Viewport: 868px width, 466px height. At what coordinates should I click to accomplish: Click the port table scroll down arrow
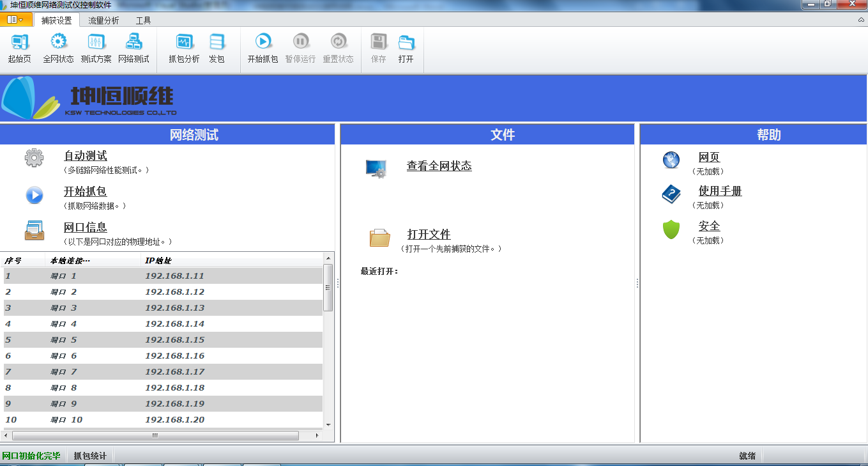coord(328,424)
